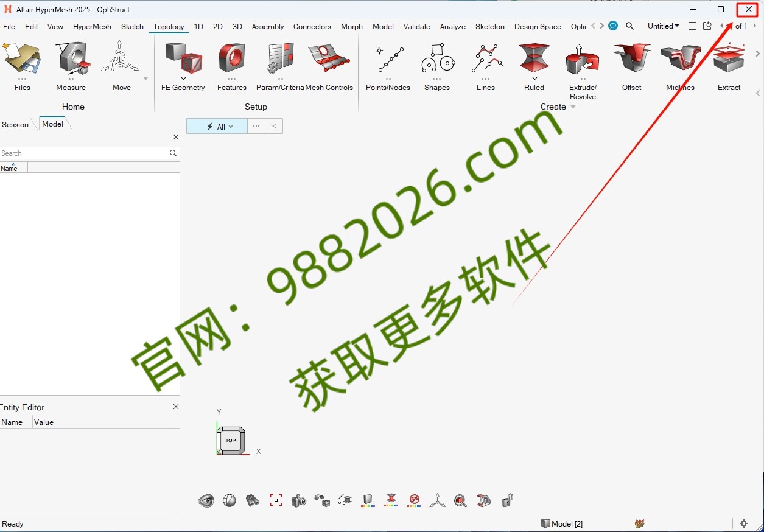Switch to the HyperMesh ribbon tab
764x532 pixels.
click(92, 26)
